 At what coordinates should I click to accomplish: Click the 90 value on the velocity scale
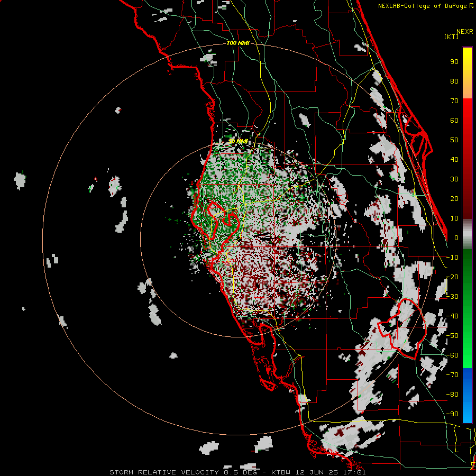click(x=454, y=62)
